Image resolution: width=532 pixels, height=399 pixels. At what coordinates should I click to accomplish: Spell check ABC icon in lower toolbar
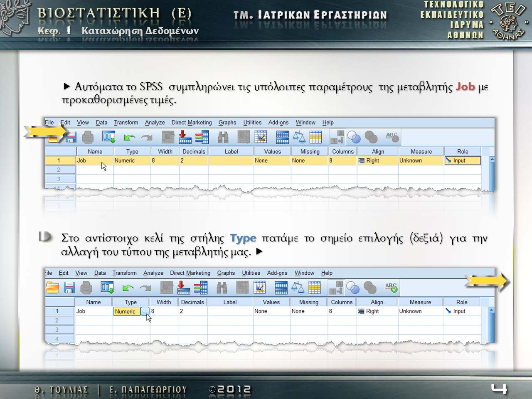[391, 287]
